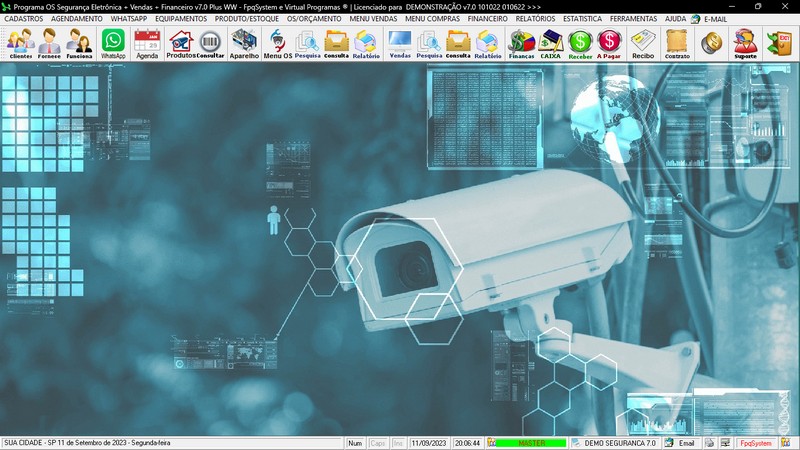
Task: Open the ESTATISTICA menu
Action: click(582, 19)
